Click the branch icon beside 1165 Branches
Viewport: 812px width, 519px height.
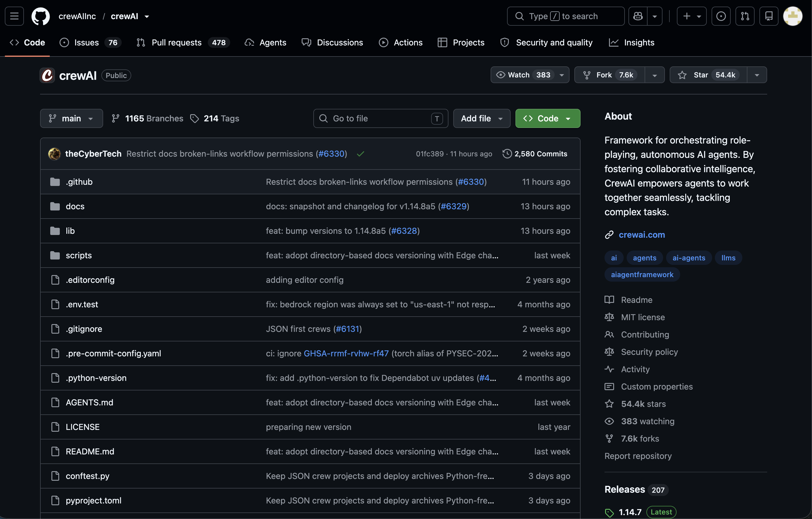115,118
